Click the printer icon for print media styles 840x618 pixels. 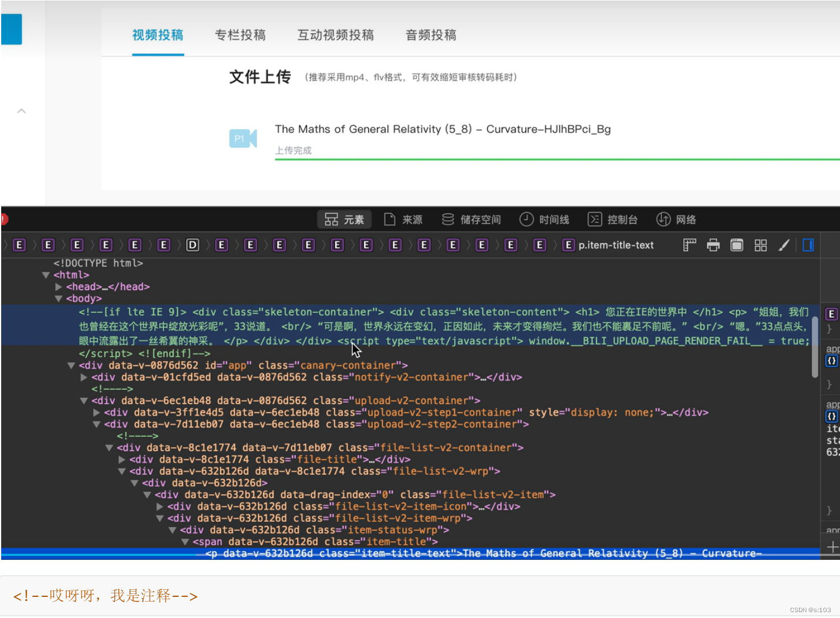pos(713,245)
